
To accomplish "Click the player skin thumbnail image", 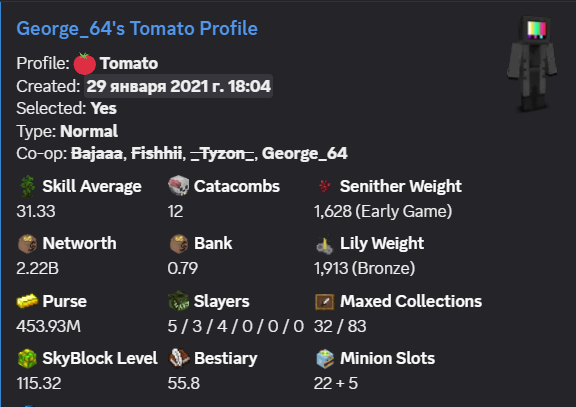I will [x=532, y=65].
